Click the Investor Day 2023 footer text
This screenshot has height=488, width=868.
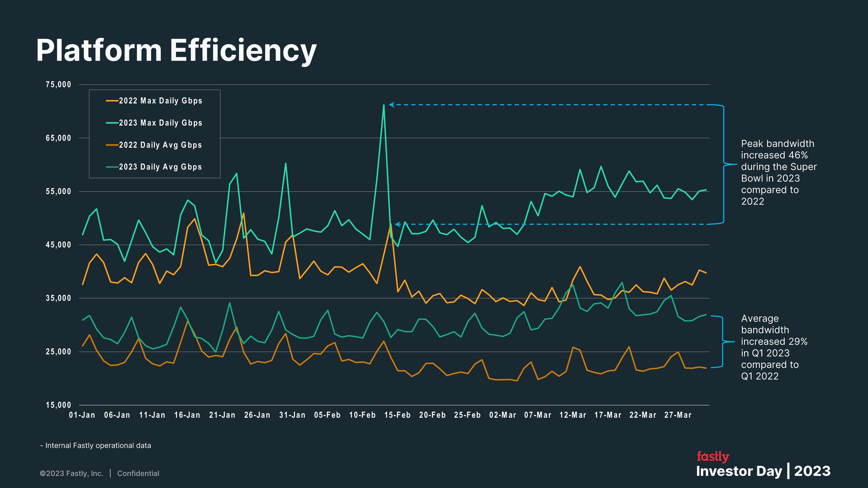click(x=764, y=471)
